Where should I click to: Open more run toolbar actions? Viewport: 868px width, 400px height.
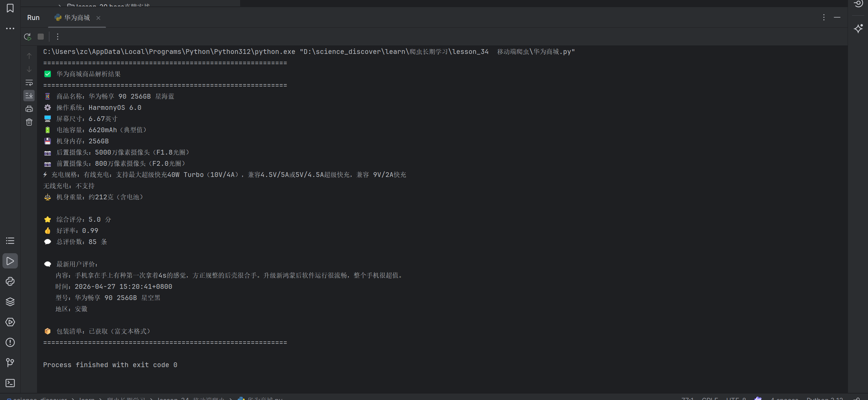[x=58, y=37]
